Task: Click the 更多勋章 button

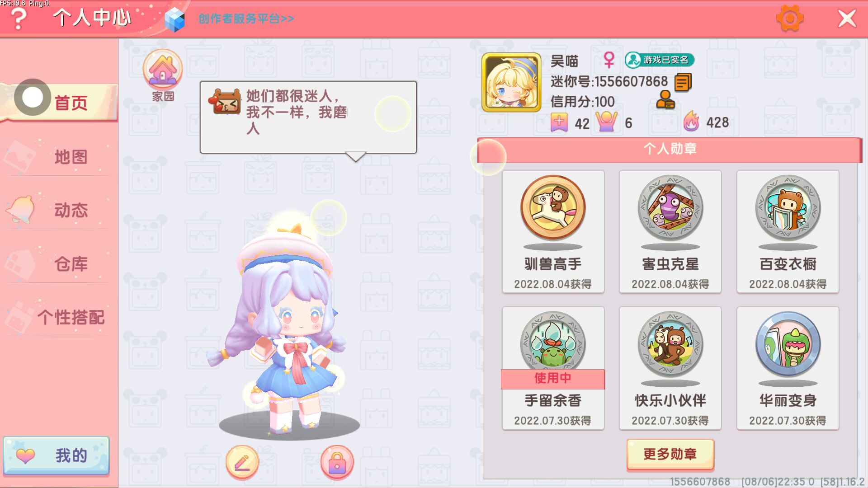Action: tap(670, 454)
